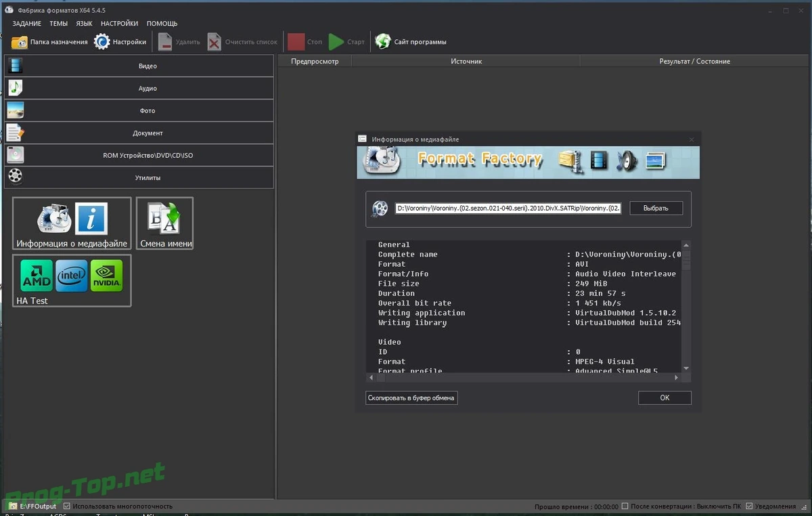Open Настройки from the toolbar

pyautogui.click(x=120, y=42)
